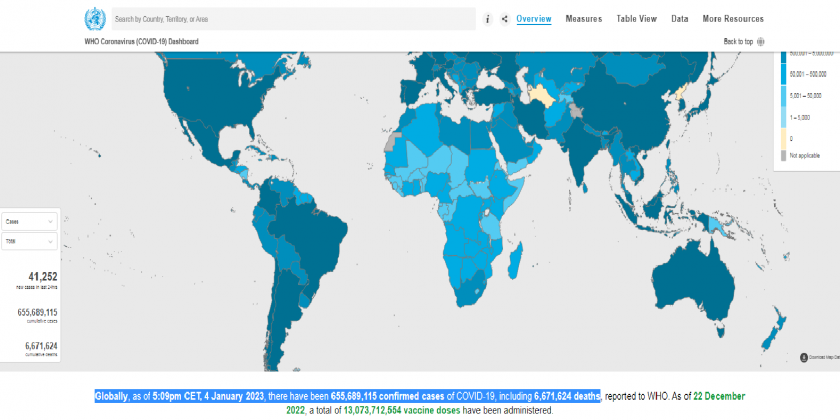Screen dimensions: 840x420
Task: Click the Not applicable gray legend swatch
Action: tap(783, 156)
